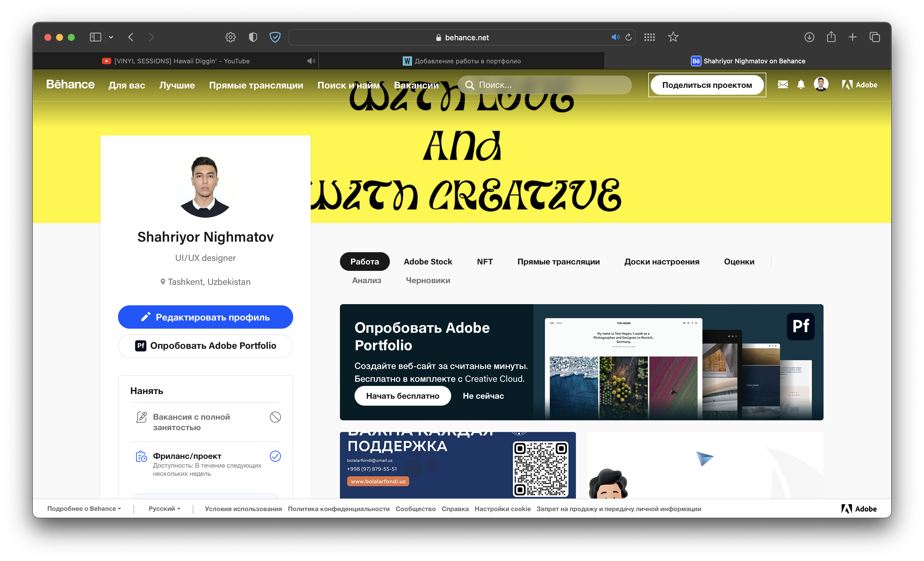Open notifications with the bell icon
This screenshot has height=561, width=924.
click(801, 85)
